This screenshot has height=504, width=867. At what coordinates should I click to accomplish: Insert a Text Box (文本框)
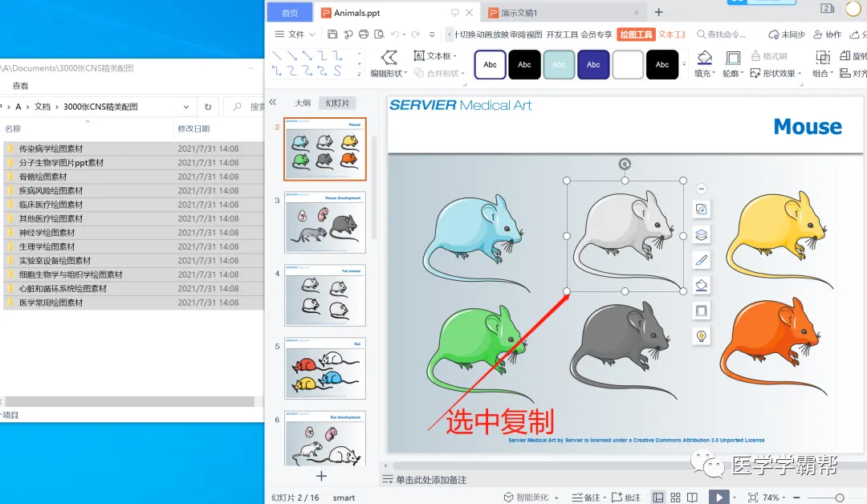[435, 56]
